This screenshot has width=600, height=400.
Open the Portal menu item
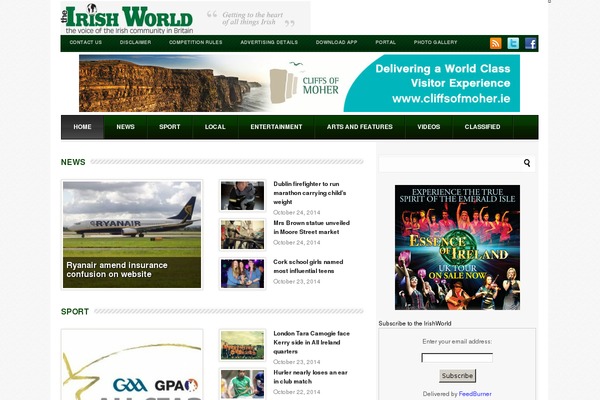[x=385, y=42]
